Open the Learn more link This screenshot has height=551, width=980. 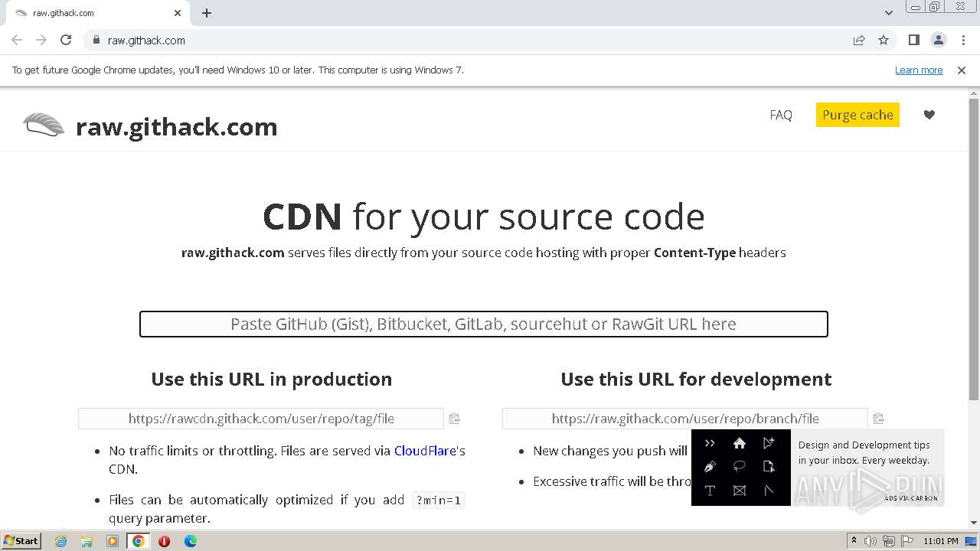[x=919, y=70]
